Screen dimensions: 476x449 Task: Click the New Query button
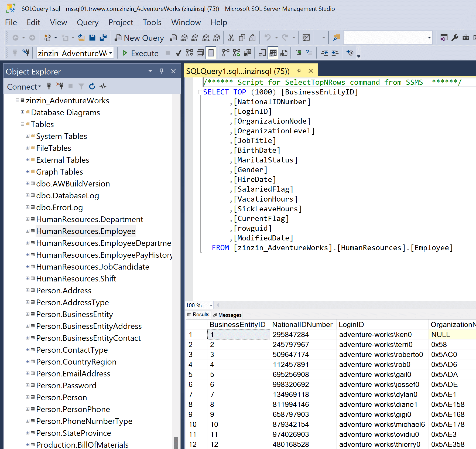coord(139,38)
